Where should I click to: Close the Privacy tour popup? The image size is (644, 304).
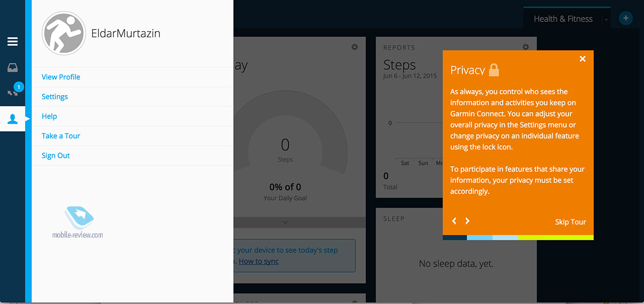click(x=583, y=59)
